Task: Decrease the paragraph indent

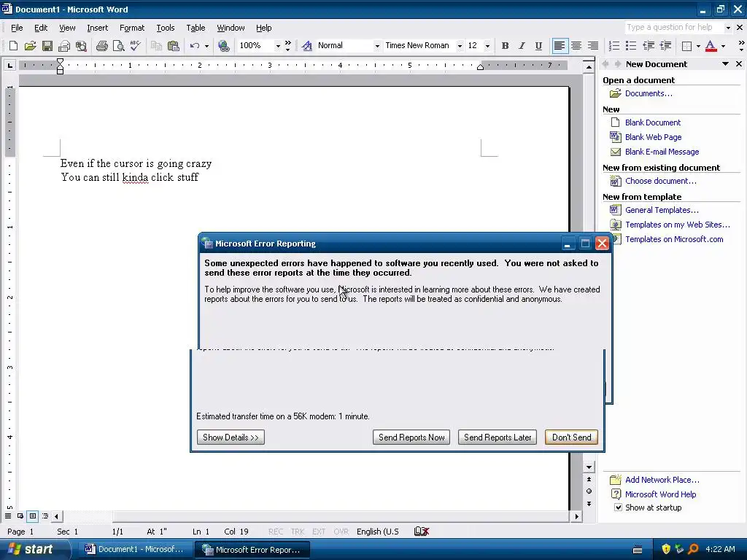Action: [649, 46]
